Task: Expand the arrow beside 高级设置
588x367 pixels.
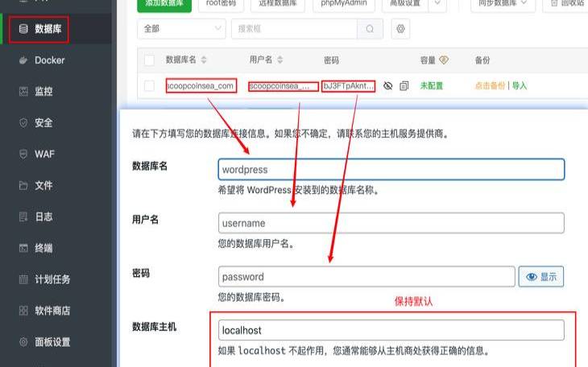Action: (437, 4)
